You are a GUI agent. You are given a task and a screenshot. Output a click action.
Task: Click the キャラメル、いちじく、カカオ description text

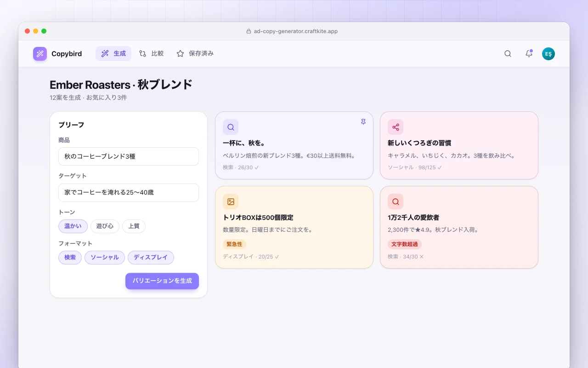point(452,155)
